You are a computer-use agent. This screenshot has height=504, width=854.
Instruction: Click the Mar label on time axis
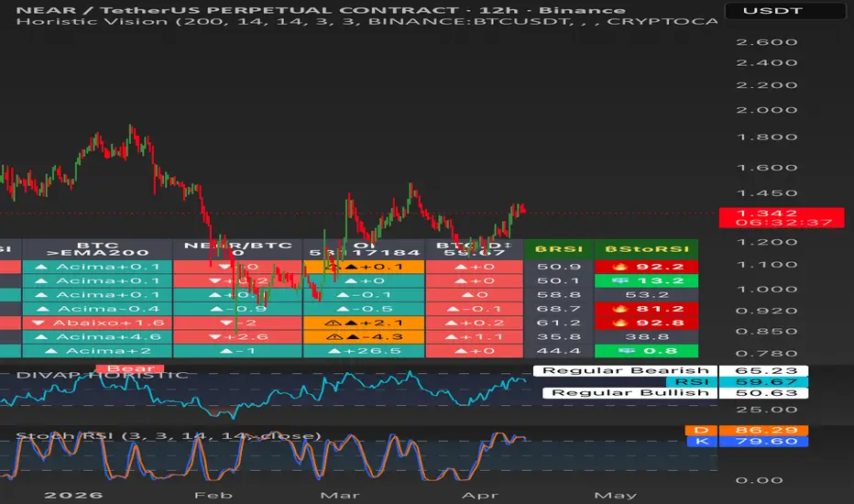pos(340,495)
